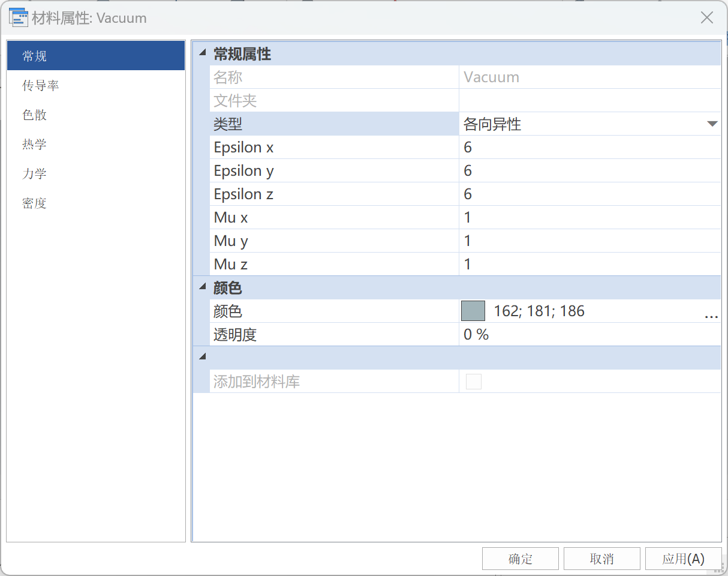Open the 类型 dropdown arrow
Viewport: 728px width, 576px height.
point(712,124)
